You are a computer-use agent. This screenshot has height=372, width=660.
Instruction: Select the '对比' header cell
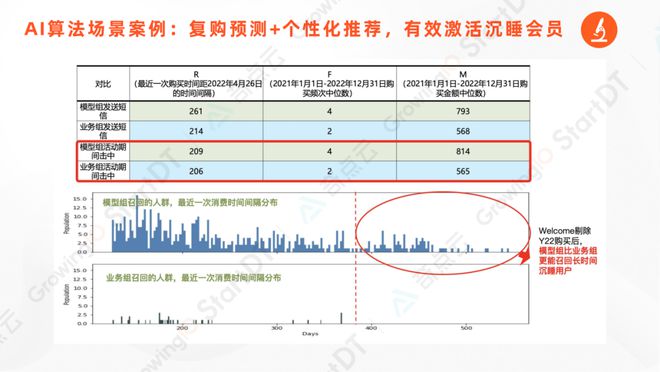[103, 84]
